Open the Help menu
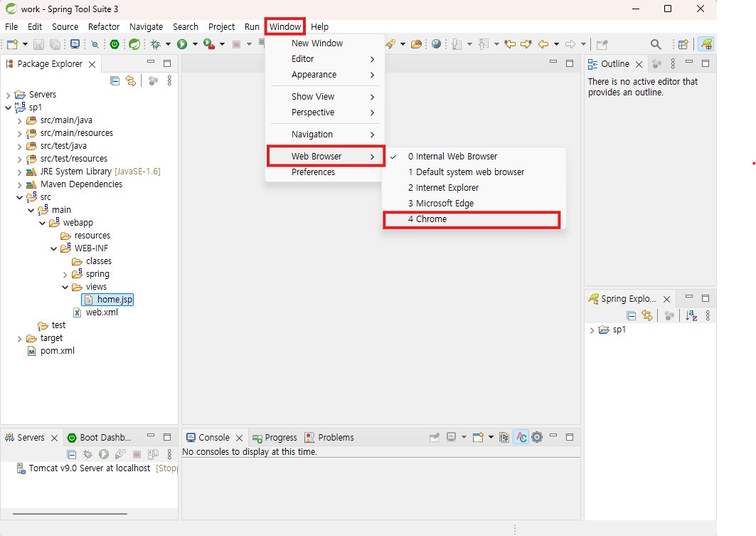 coord(319,27)
